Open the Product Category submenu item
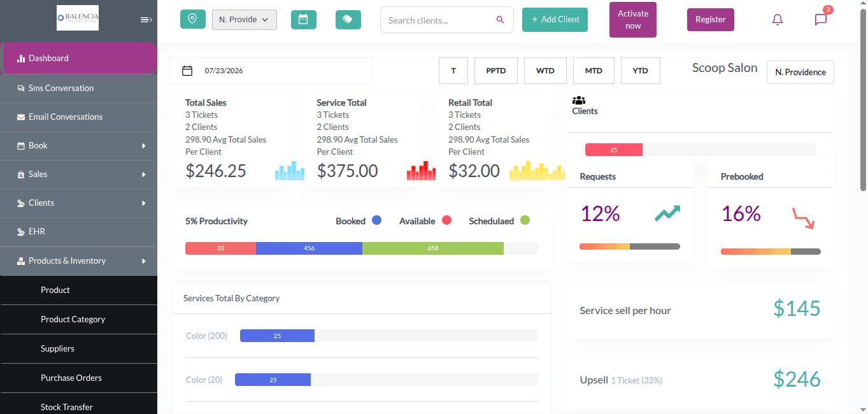Image resolution: width=868 pixels, height=414 pixels. point(78,319)
